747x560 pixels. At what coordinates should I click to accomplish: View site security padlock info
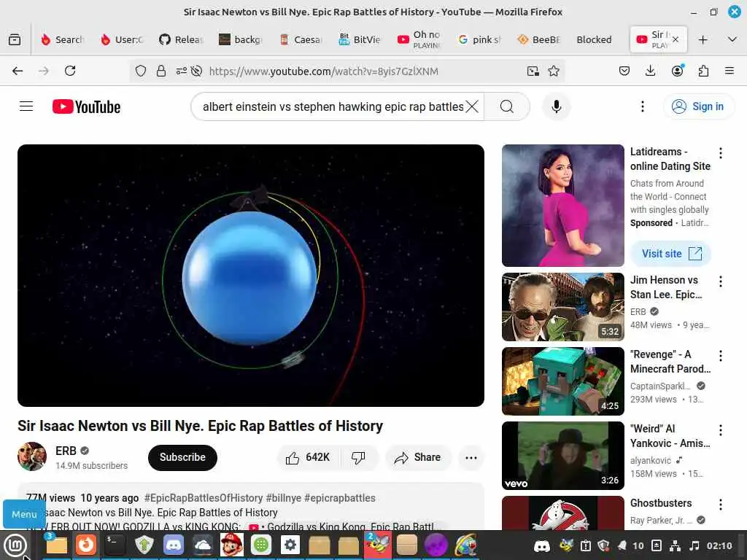pyautogui.click(x=161, y=71)
